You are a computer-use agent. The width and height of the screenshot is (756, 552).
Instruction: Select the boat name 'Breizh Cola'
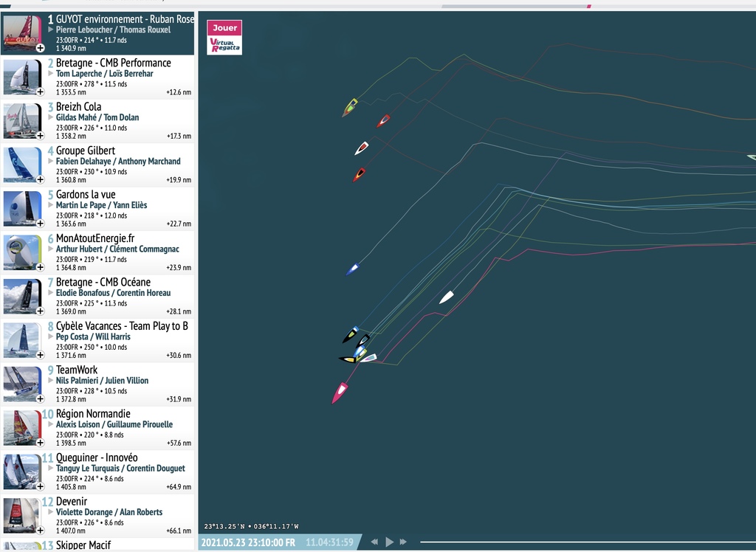coord(78,106)
